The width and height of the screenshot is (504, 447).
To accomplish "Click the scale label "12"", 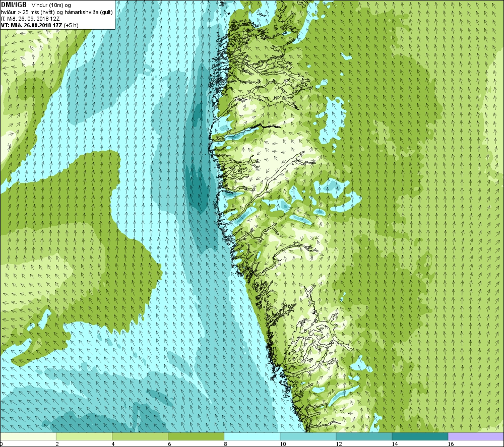I will click(x=339, y=444).
